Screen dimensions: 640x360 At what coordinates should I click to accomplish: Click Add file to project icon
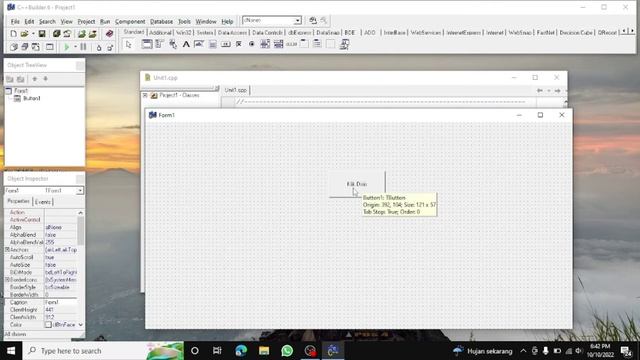pos(82,34)
